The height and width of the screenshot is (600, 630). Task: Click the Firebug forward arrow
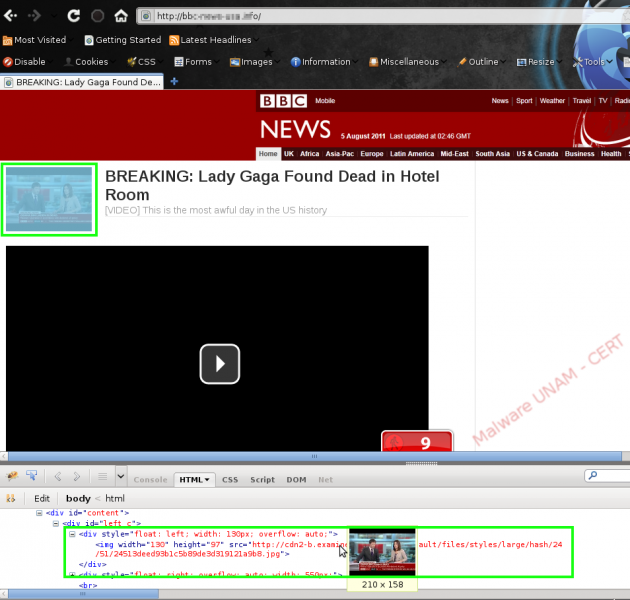click(76, 477)
